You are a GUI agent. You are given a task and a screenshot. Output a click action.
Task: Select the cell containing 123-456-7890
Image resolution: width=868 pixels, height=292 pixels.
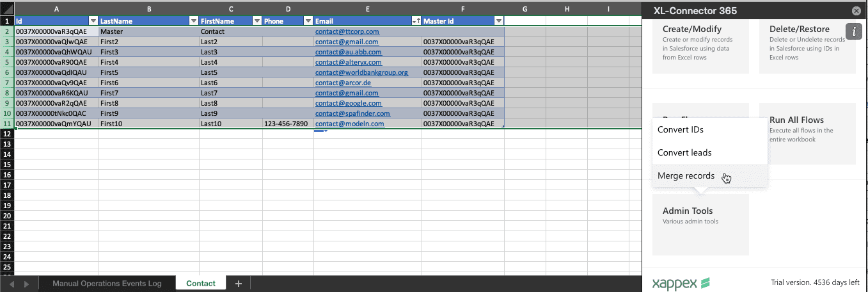click(x=288, y=124)
